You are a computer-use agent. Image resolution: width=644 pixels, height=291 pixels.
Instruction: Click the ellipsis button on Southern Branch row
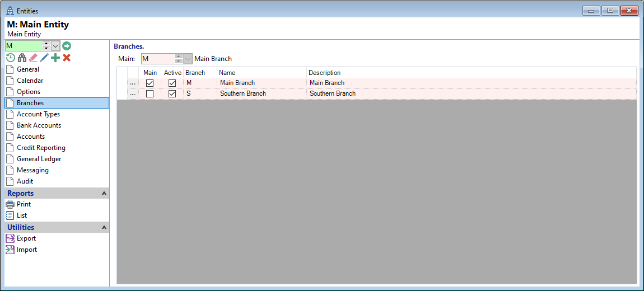133,94
